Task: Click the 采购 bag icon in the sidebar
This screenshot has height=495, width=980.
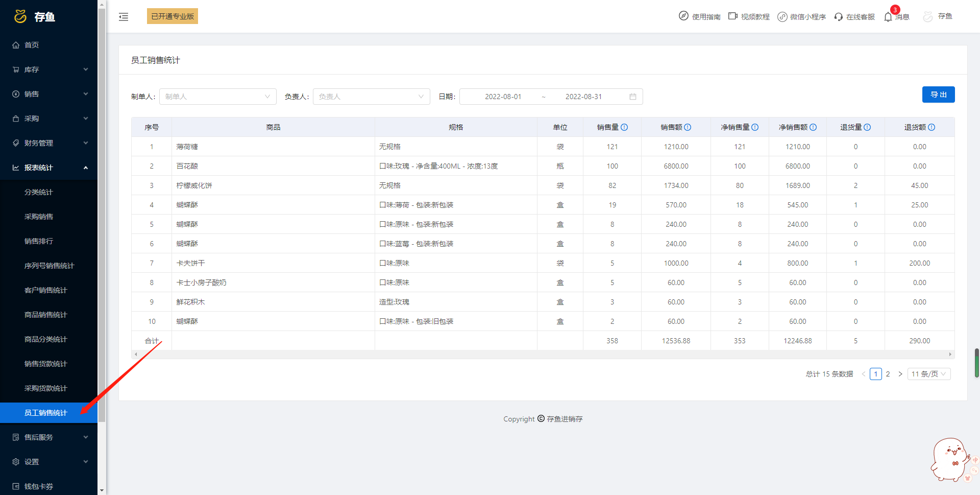Action: (16, 119)
